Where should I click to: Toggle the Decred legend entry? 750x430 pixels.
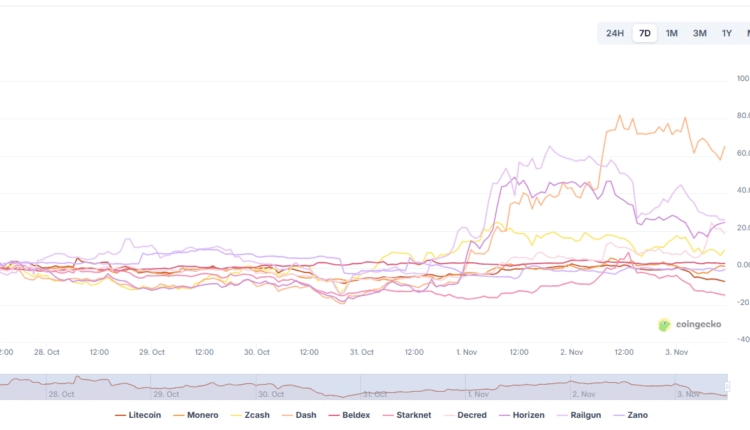469,415
